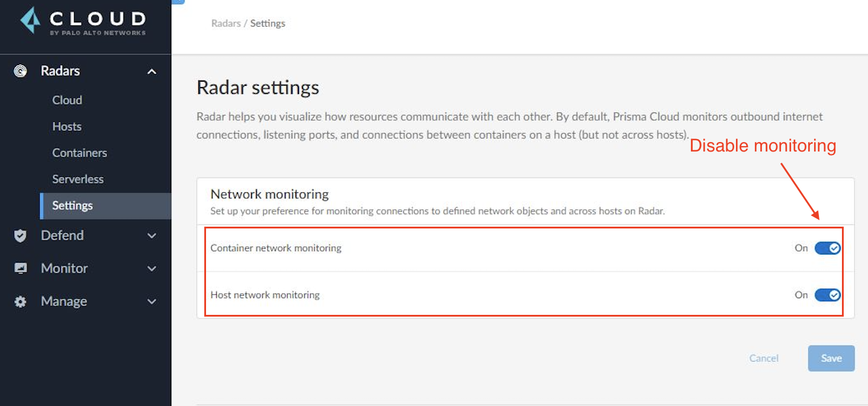Click the Monitor screen icon
The image size is (868, 406).
(x=20, y=269)
